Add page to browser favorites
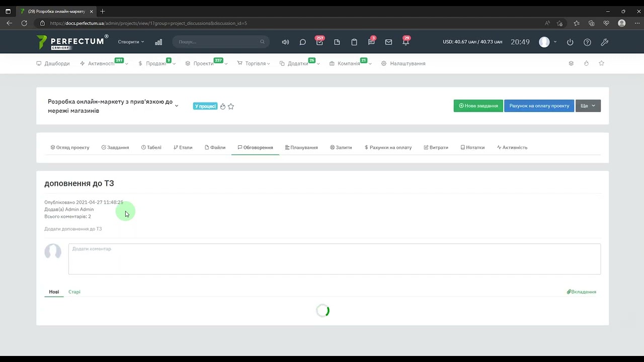This screenshot has height=362, width=644. tap(559, 23)
